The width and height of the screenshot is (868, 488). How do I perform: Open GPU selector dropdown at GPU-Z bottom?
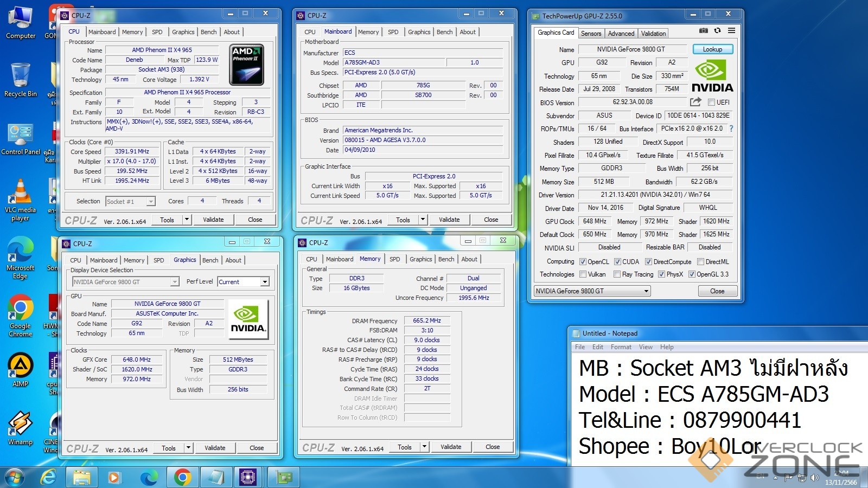click(592, 291)
